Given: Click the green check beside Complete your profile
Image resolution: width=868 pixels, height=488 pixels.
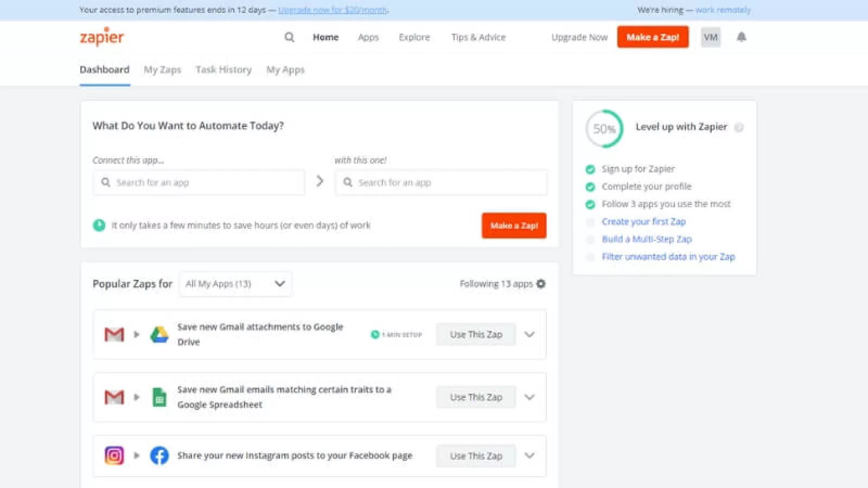Looking at the screenshot, I should click(x=590, y=187).
